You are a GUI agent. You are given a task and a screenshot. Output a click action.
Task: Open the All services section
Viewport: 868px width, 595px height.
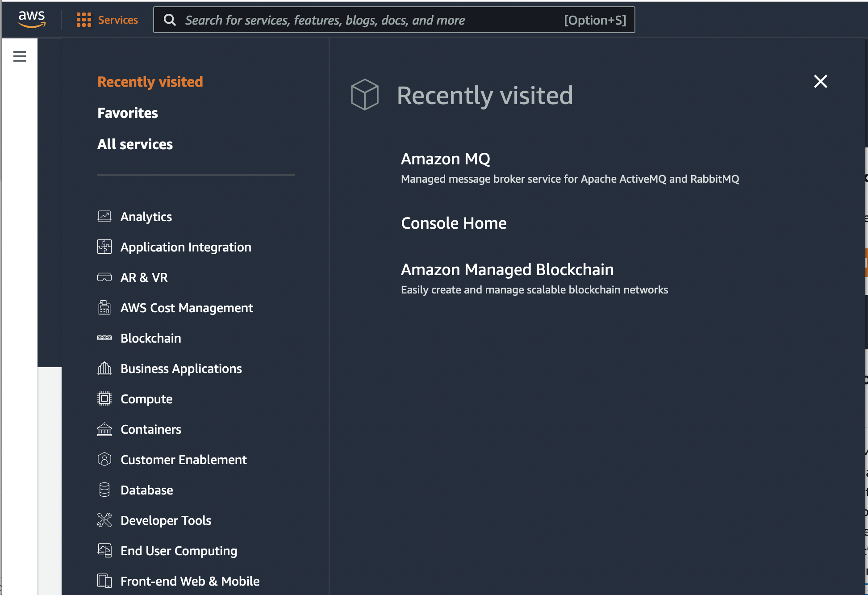pos(135,144)
